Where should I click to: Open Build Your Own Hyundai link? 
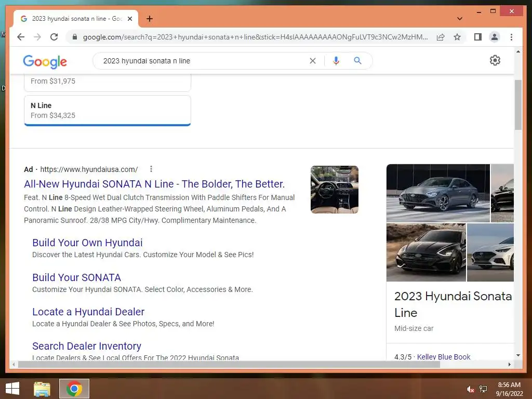coord(87,243)
